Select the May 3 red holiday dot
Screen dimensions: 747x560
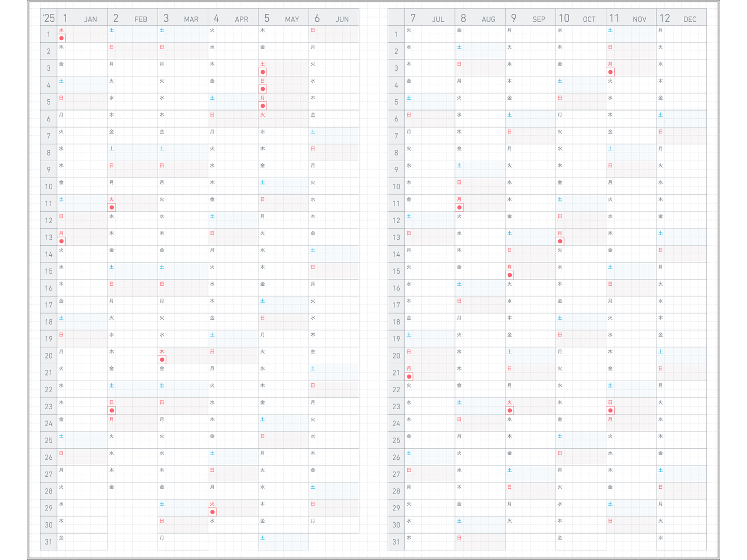(263, 72)
